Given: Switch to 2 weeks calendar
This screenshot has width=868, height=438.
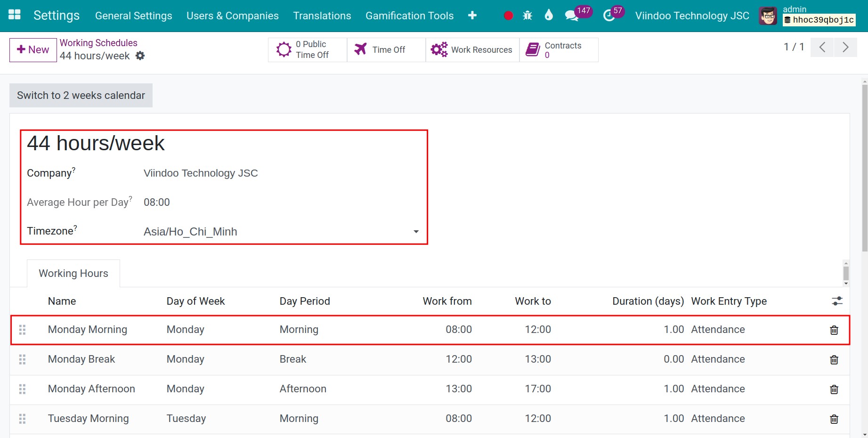Looking at the screenshot, I should coord(81,95).
